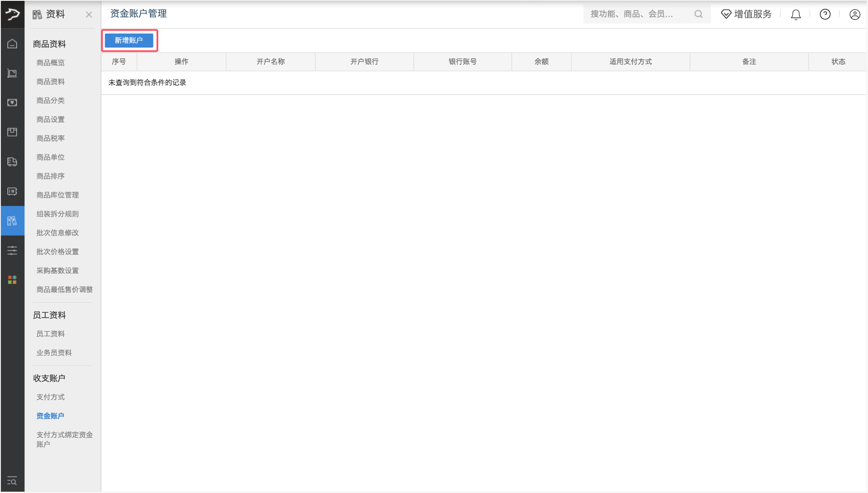868x493 pixels.
Task: Click the 余额 column header
Action: (x=541, y=62)
